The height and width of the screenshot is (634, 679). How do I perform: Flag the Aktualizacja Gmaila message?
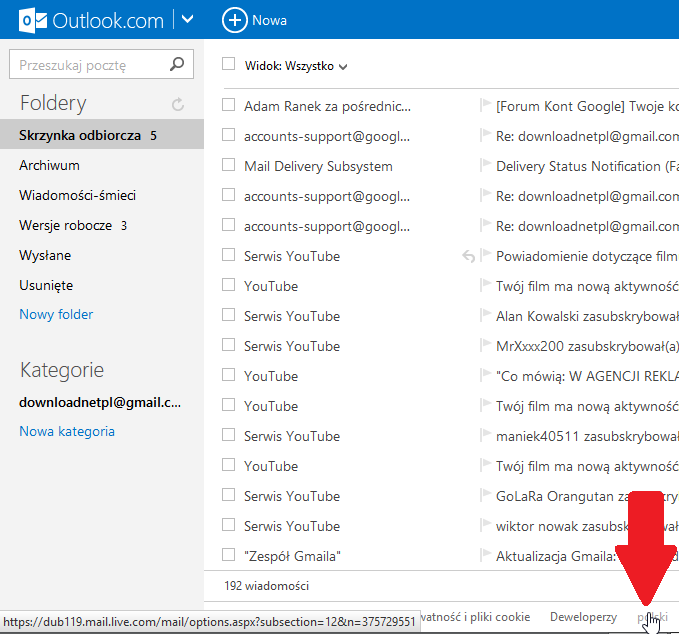pyautogui.click(x=485, y=555)
